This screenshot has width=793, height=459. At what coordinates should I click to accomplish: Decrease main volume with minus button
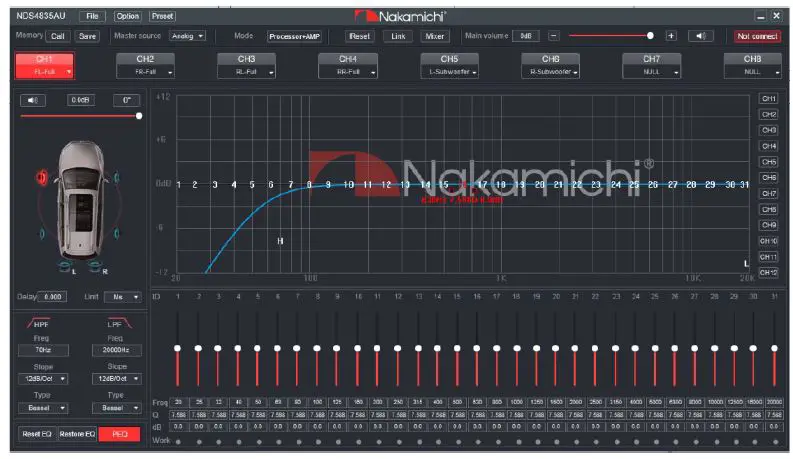coord(554,36)
